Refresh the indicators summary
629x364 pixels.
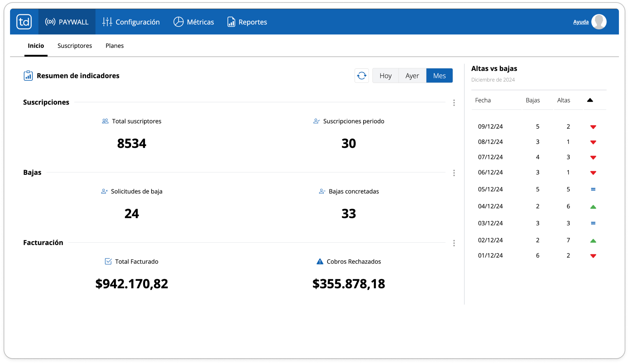[x=362, y=76]
